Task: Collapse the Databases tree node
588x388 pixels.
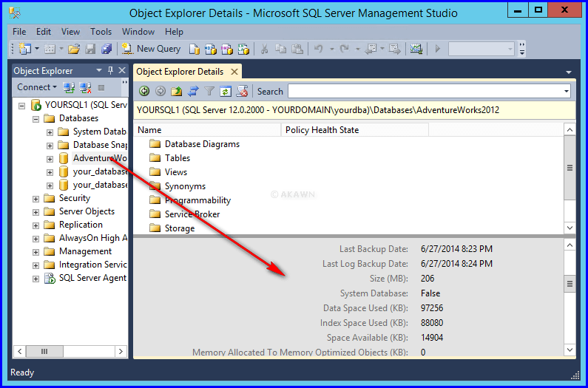Action: pos(36,119)
